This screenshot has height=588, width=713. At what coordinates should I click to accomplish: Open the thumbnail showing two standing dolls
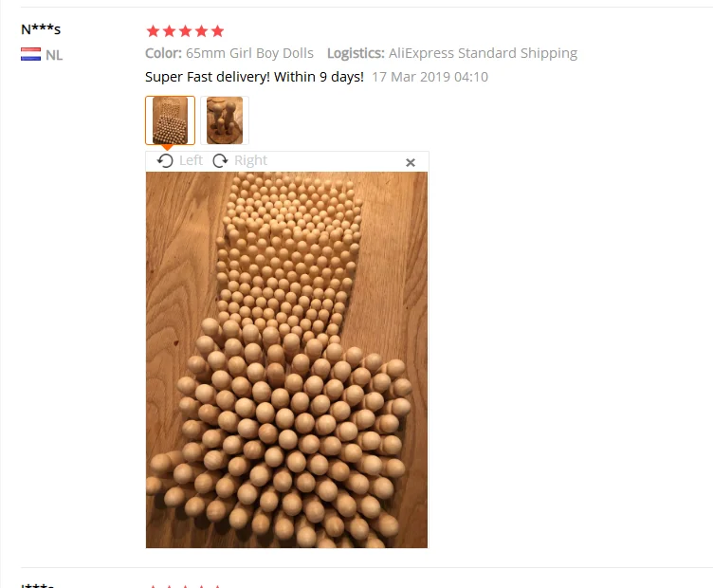point(225,120)
